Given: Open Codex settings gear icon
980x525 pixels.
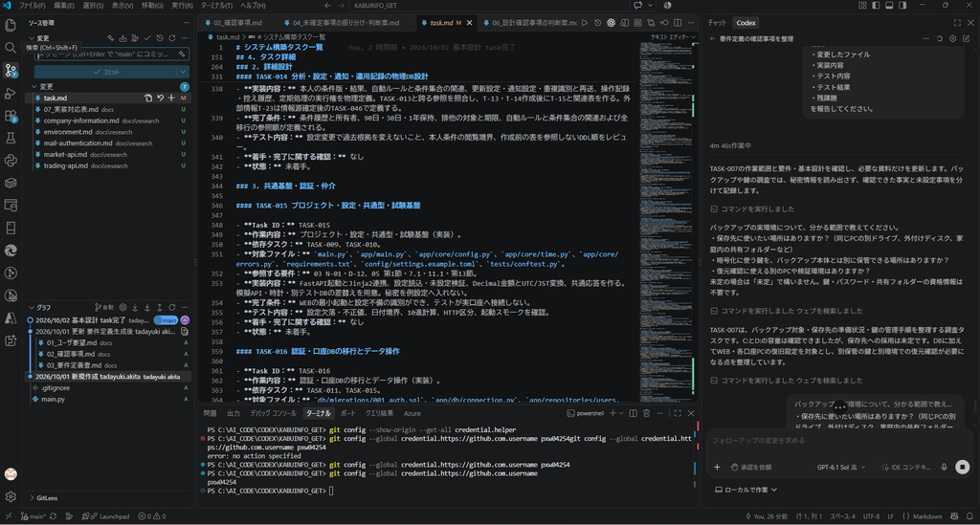Looking at the screenshot, I should (952, 38).
